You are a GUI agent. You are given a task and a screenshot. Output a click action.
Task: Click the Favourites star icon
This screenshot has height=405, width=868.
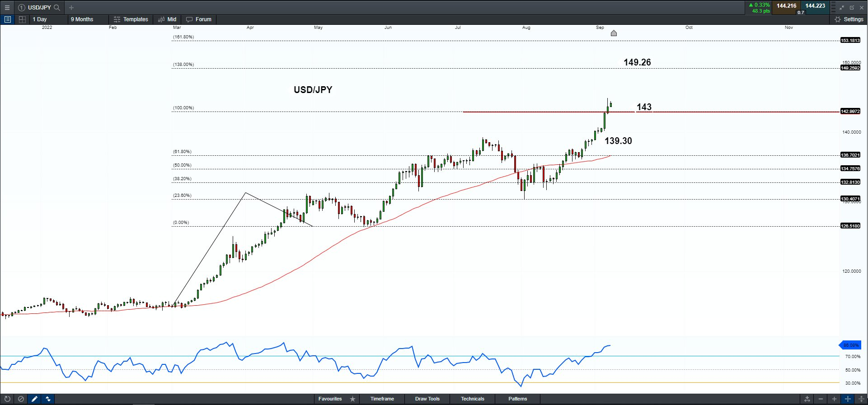(353, 399)
